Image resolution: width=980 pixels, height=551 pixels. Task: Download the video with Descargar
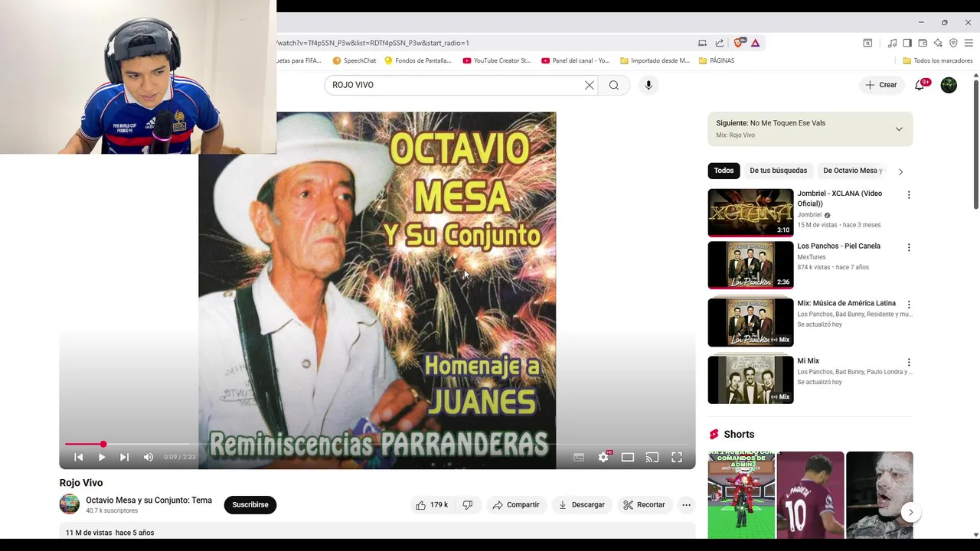tap(582, 505)
